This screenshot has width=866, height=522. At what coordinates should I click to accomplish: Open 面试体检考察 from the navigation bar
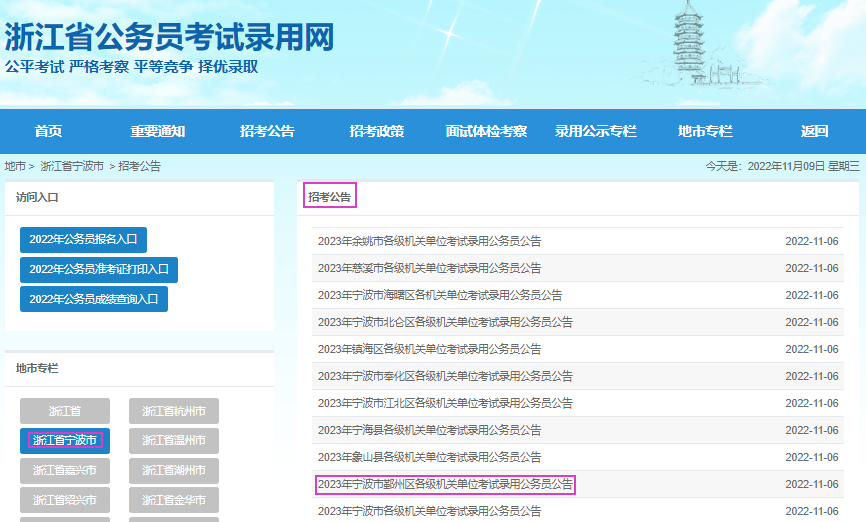pos(486,132)
